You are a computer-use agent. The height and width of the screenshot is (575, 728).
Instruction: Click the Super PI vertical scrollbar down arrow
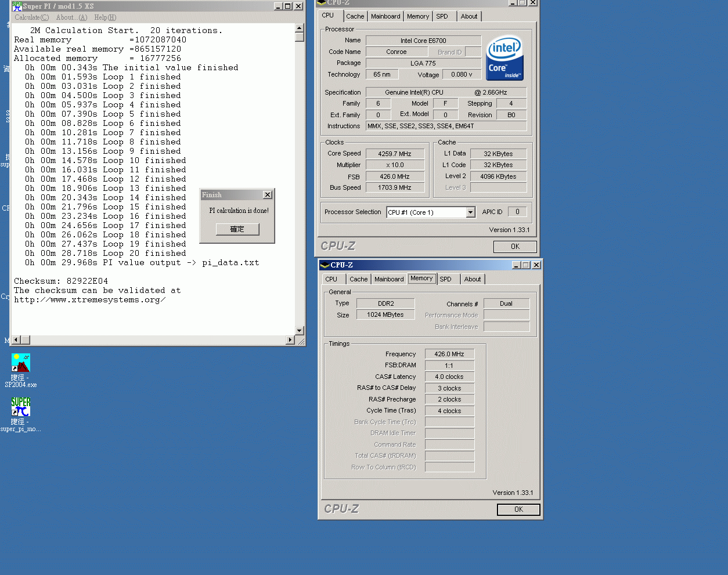point(300,331)
